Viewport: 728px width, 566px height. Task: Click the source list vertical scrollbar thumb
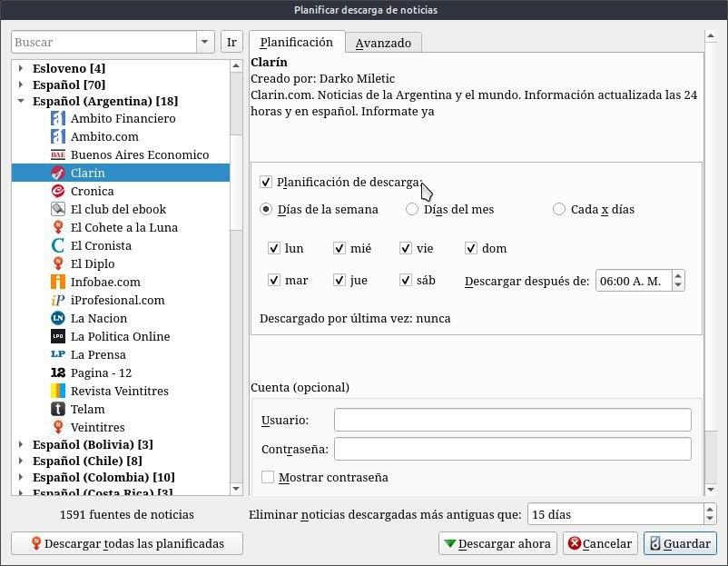[236, 182]
